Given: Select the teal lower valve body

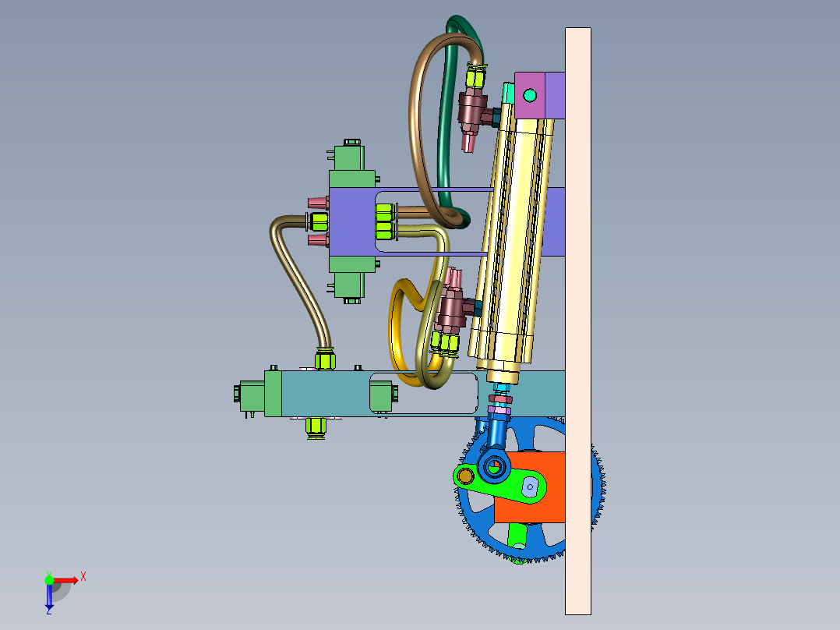Looking at the screenshot, I should point(326,394).
